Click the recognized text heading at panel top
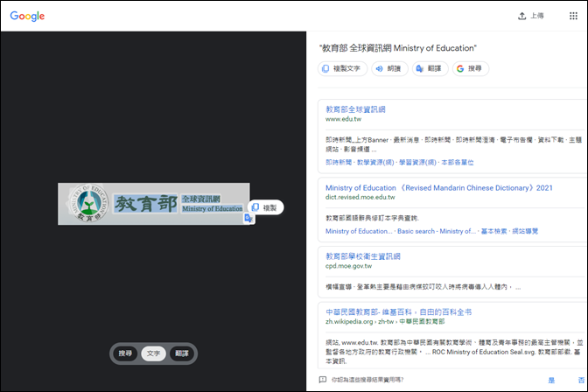588x392 pixels. pyautogui.click(x=397, y=48)
